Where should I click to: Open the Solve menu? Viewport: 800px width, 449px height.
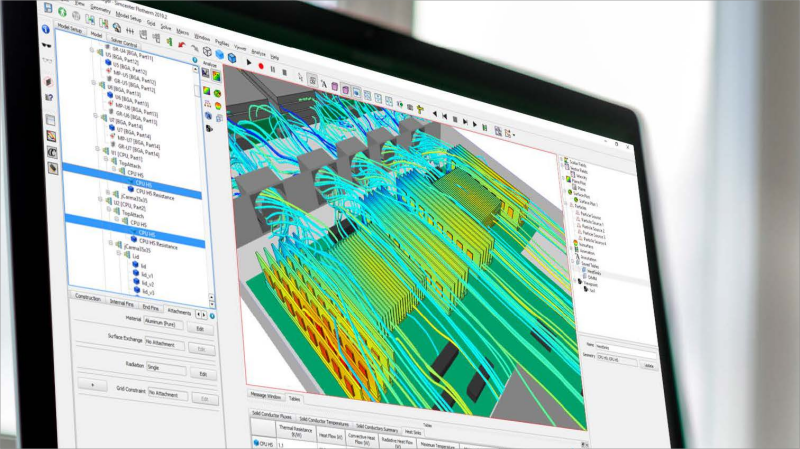click(x=166, y=27)
